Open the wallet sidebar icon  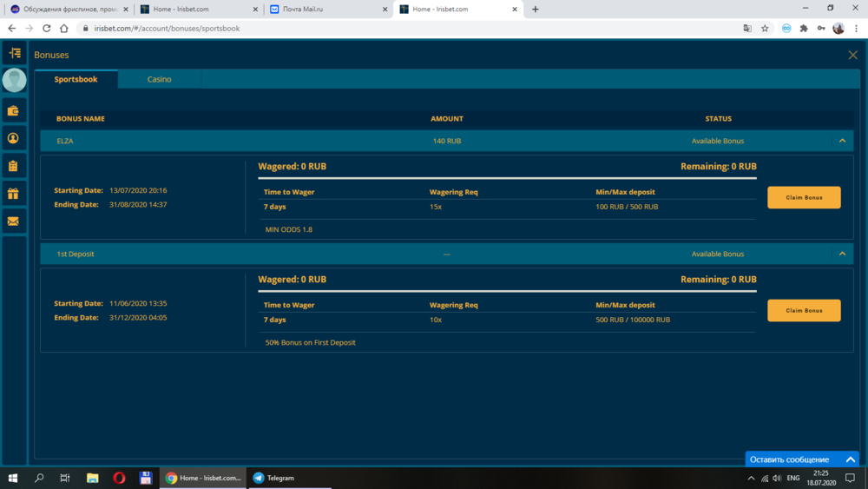[x=13, y=111]
